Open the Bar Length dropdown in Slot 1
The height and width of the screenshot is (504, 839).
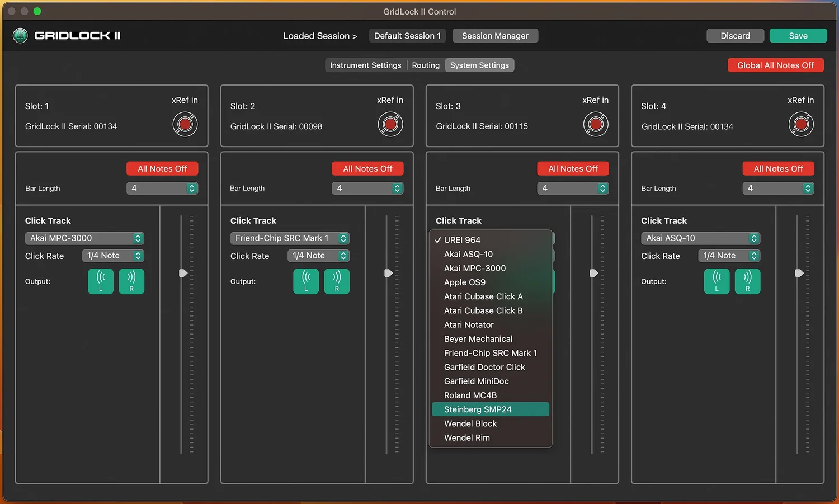[162, 188]
